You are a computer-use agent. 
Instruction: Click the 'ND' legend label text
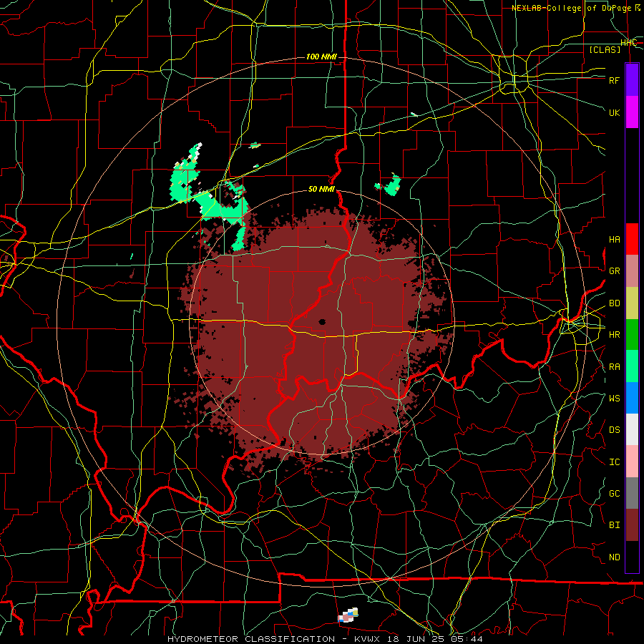(x=614, y=557)
